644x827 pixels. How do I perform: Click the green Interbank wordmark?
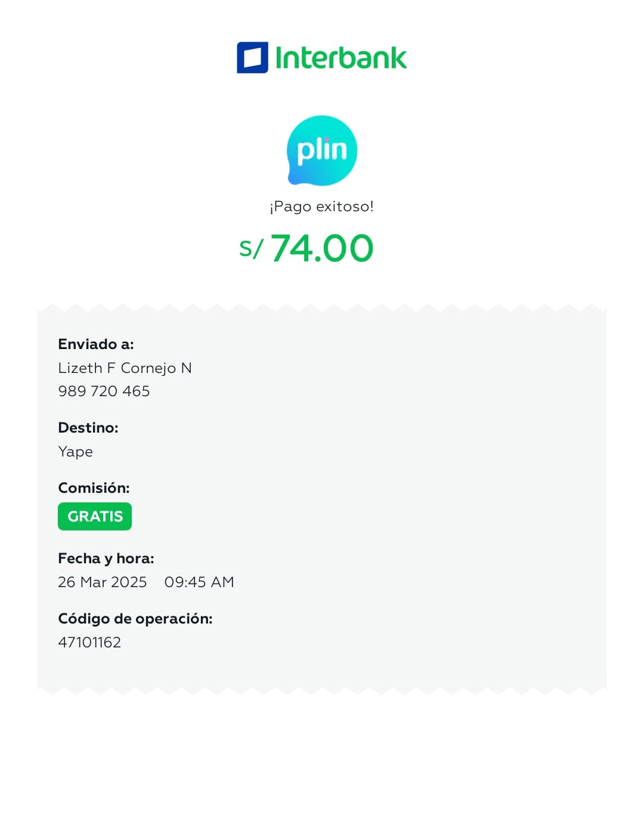341,58
